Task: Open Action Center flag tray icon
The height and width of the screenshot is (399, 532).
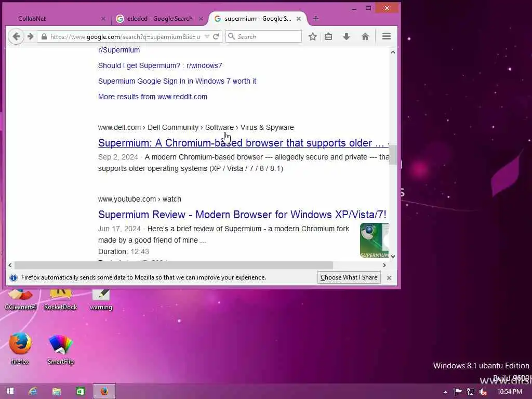Action: coord(458,392)
